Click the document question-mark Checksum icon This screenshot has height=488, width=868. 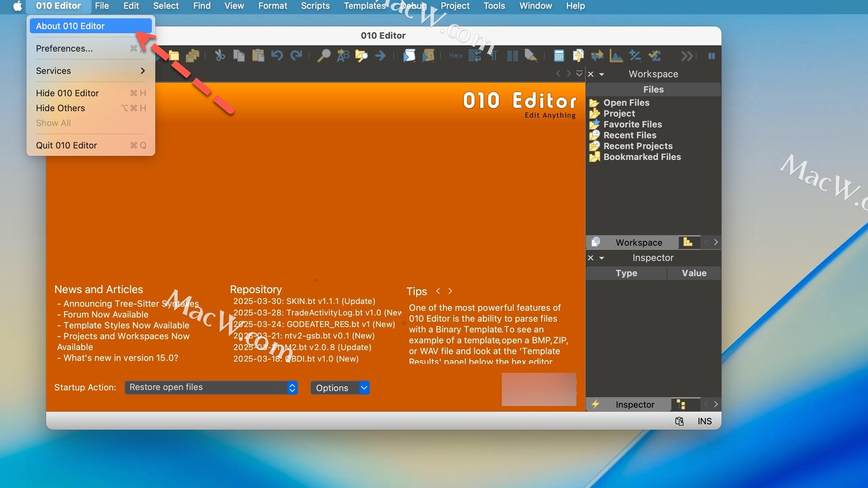click(x=578, y=56)
